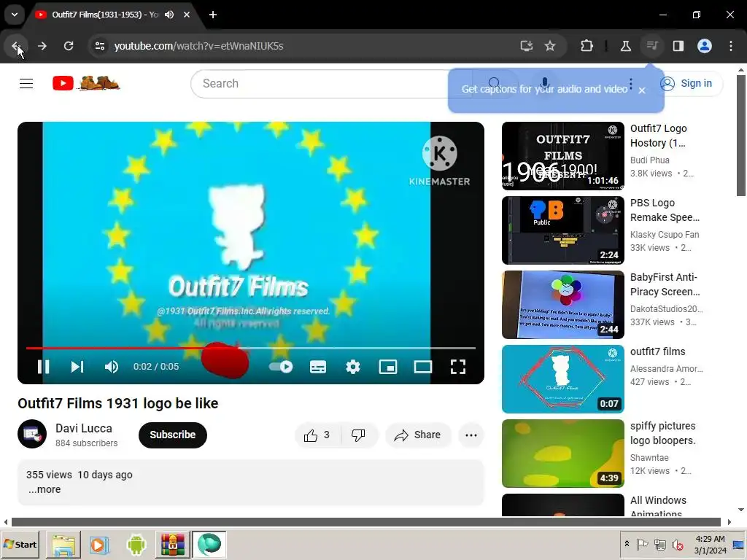The width and height of the screenshot is (747, 560).
Task: Toggle subtitles/closed captions button
Action: 318,367
